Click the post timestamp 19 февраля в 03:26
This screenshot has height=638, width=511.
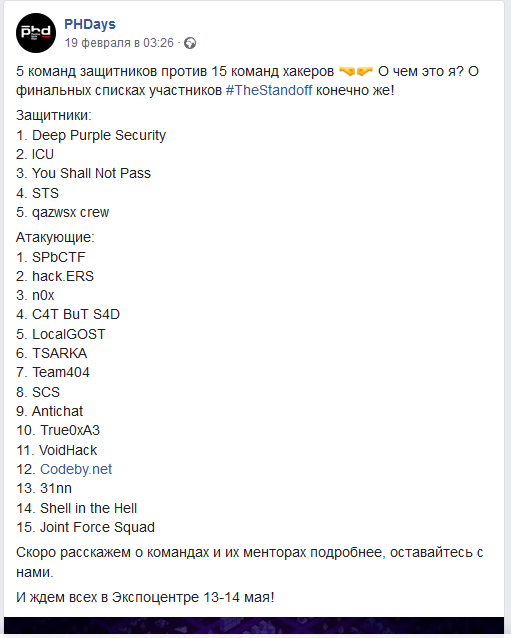119,43
